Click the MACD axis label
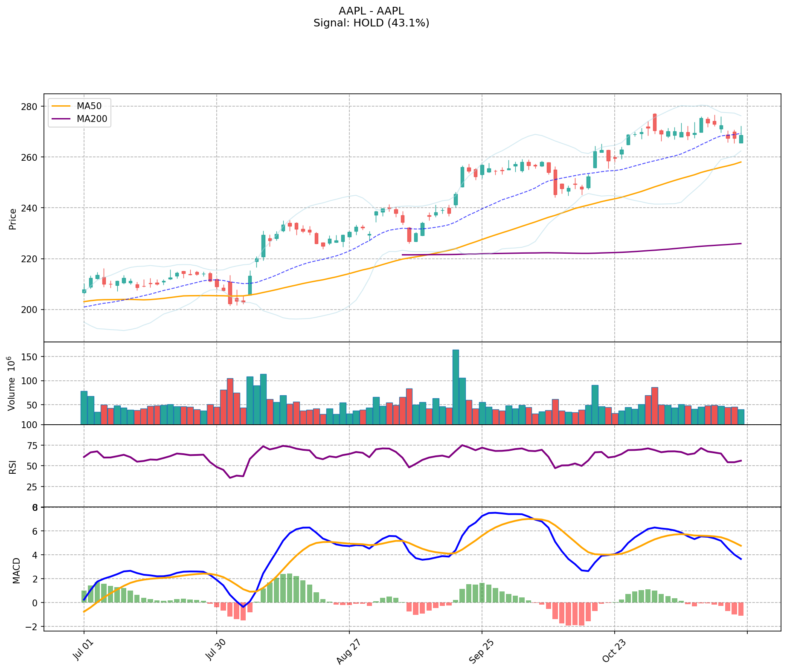Screen dimensions: 787x672 (16, 570)
